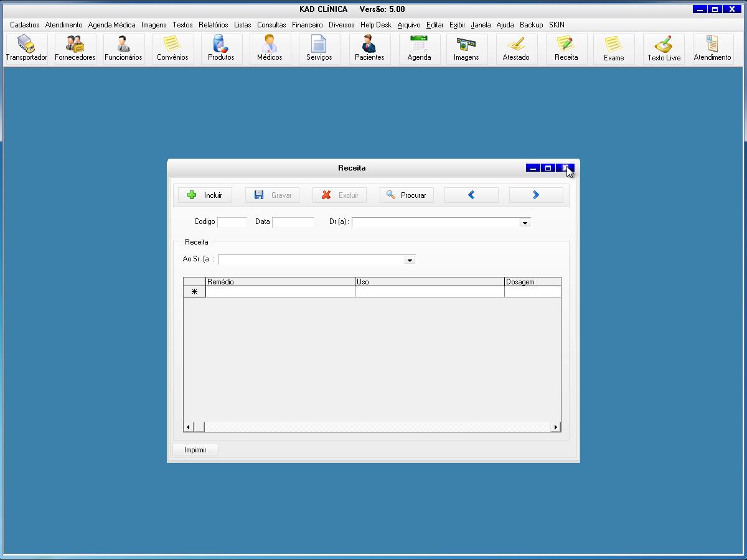Select the Produtos icon

click(x=221, y=49)
